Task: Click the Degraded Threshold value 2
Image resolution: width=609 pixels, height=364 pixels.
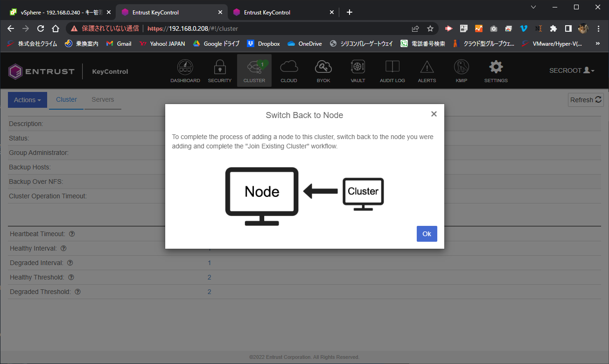Action: (209, 292)
